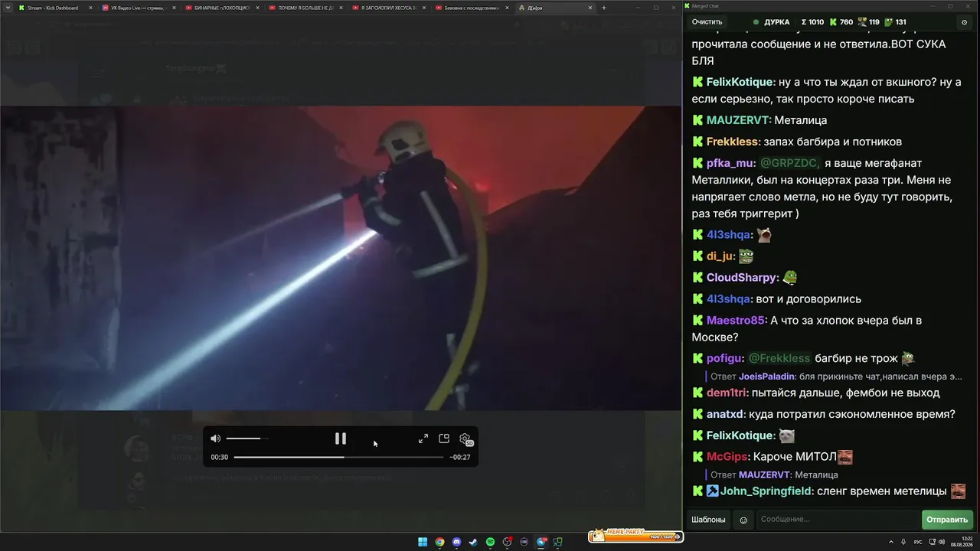This screenshot has width=980, height=551.
Task: Open Merged Chat settings gear
Action: (964, 22)
